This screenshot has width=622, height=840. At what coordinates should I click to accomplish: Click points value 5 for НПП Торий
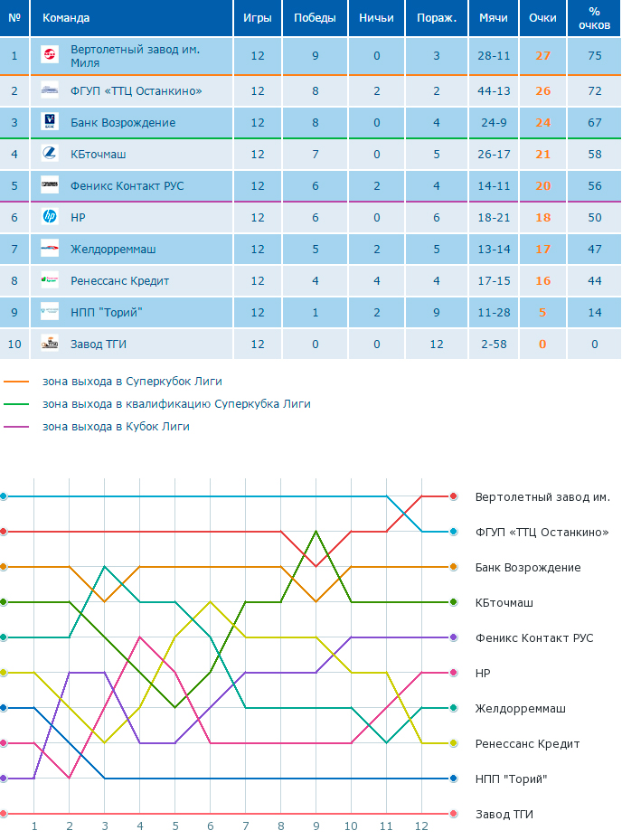(542, 312)
